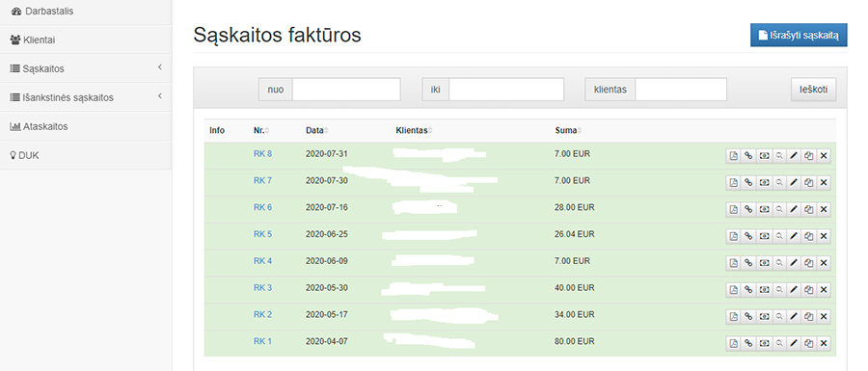The height and width of the screenshot is (371, 868).
Task: Duplicate invoice RK 3 using copy icon
Action: tap(808, 290)
